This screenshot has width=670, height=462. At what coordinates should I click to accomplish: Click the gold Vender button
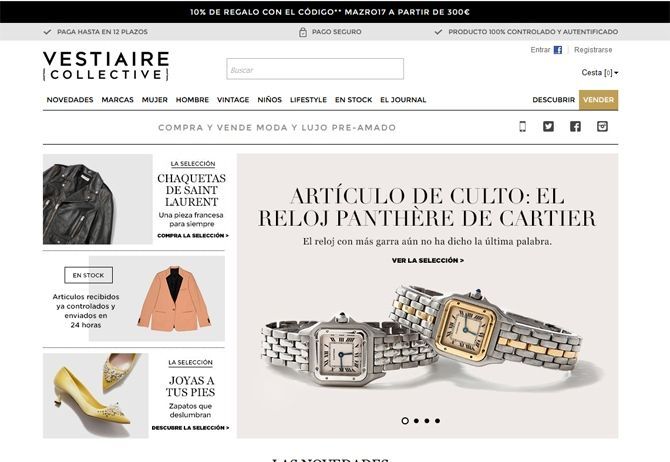pos(598,100)
